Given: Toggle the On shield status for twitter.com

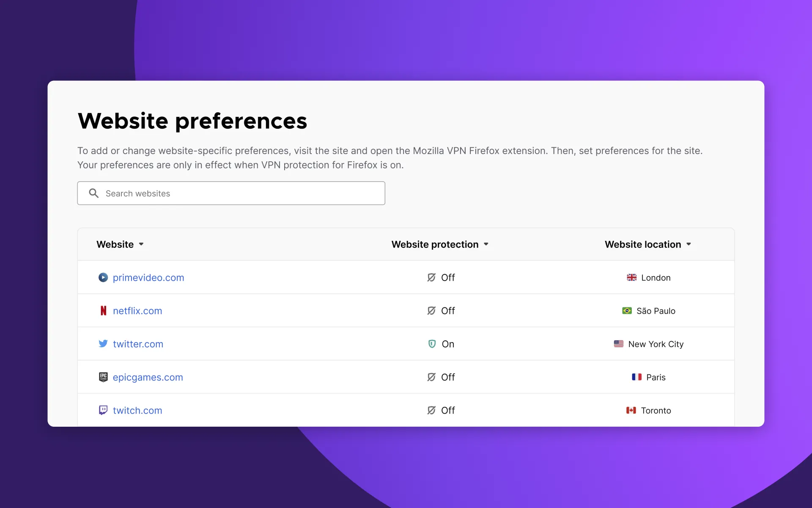Looking at the screenshot, I should point(441,344).
